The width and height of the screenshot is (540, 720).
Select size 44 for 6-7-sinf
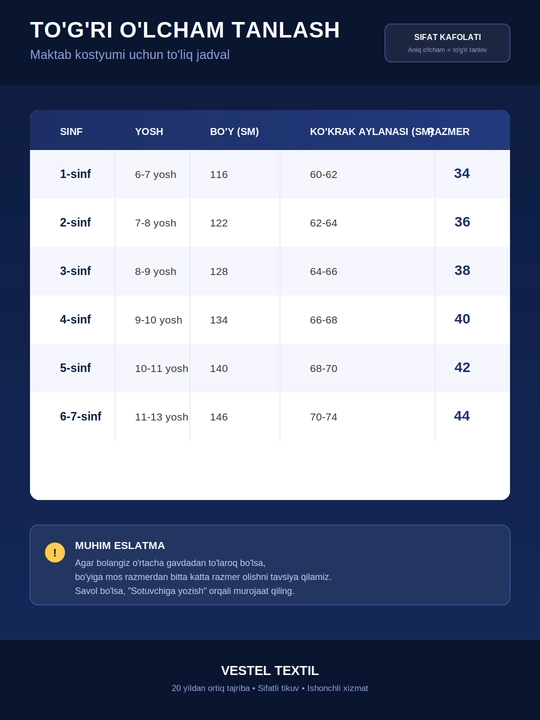tap(462, 416)
